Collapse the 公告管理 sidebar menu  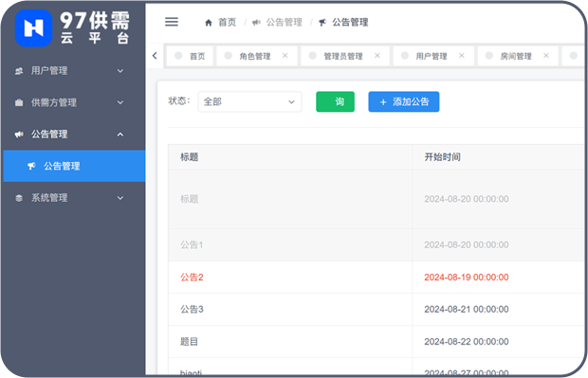coord(120,135)
